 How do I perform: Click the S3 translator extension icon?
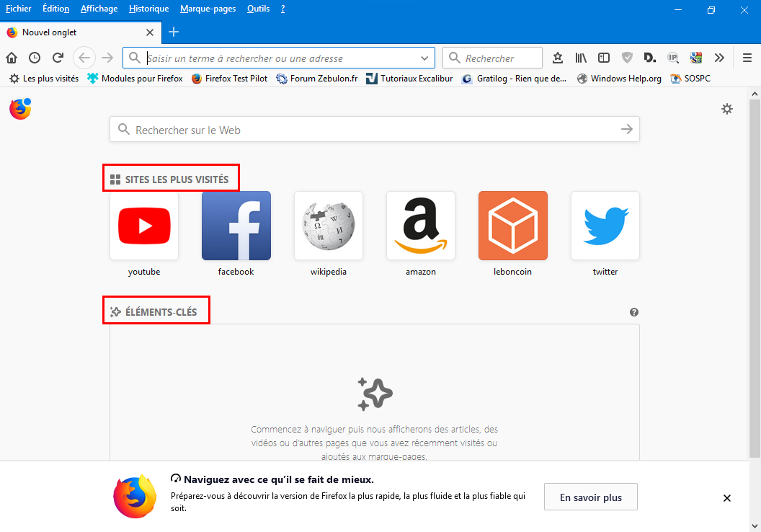(696, 58)
